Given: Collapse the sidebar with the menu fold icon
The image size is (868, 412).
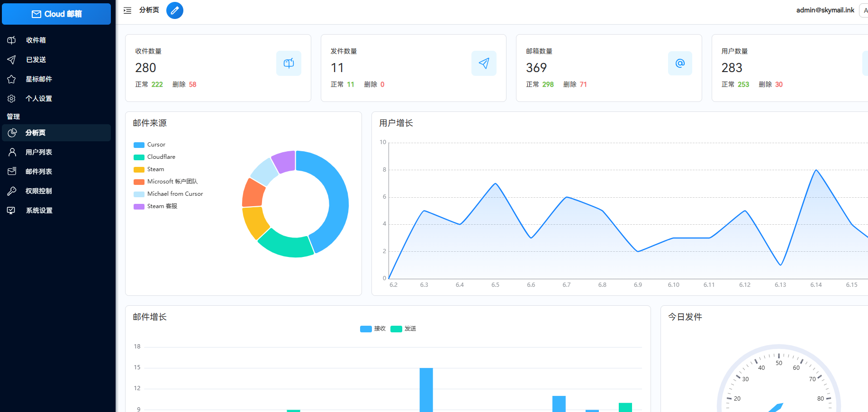Looking at the screenshot, I should 127,10.
